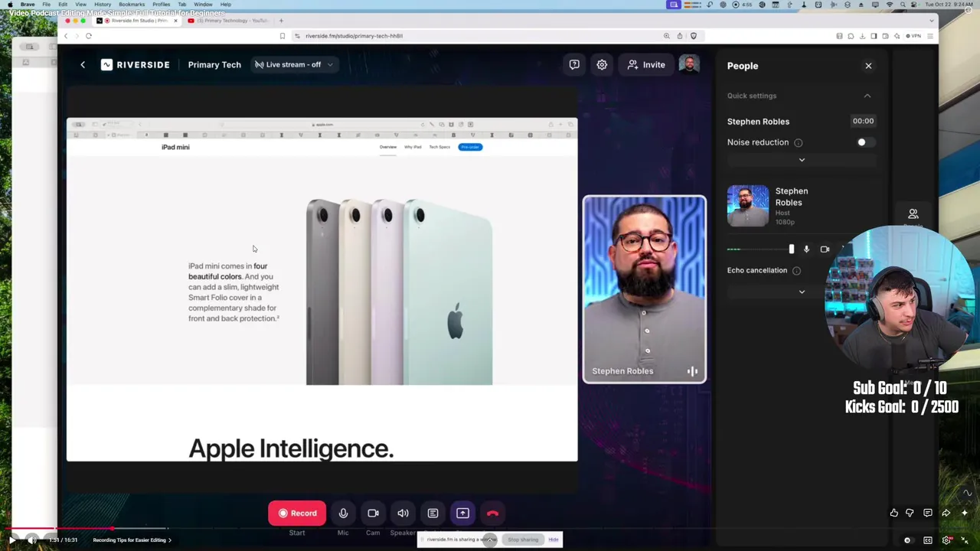Click the Invite button
This screenshot has height=551, width=980.
646,65
